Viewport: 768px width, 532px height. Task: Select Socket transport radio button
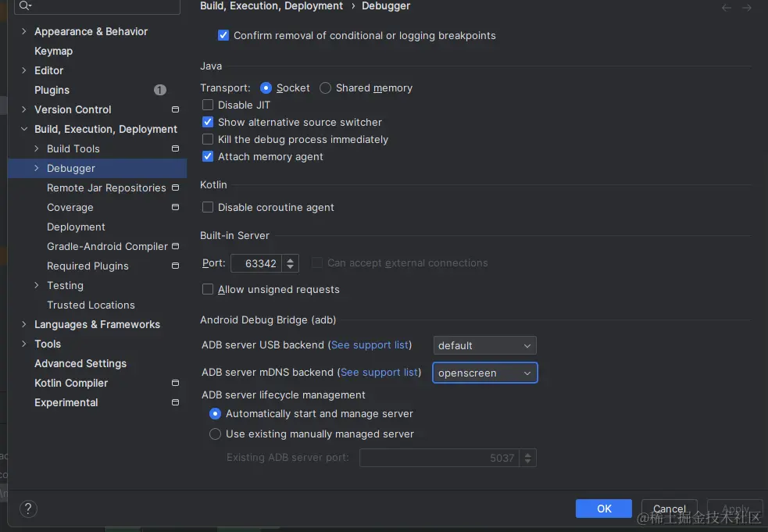(266, 87)
